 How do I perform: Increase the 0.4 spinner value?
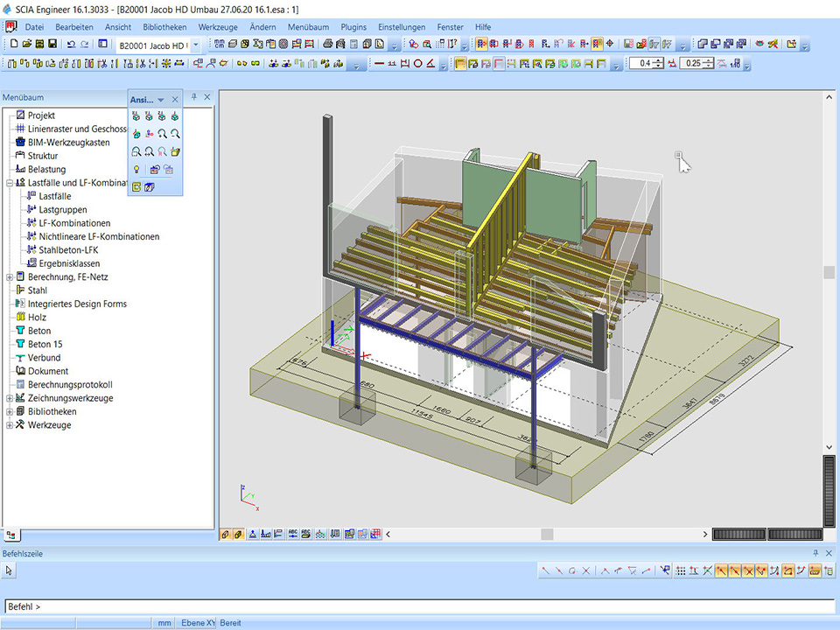pos(659,60)
